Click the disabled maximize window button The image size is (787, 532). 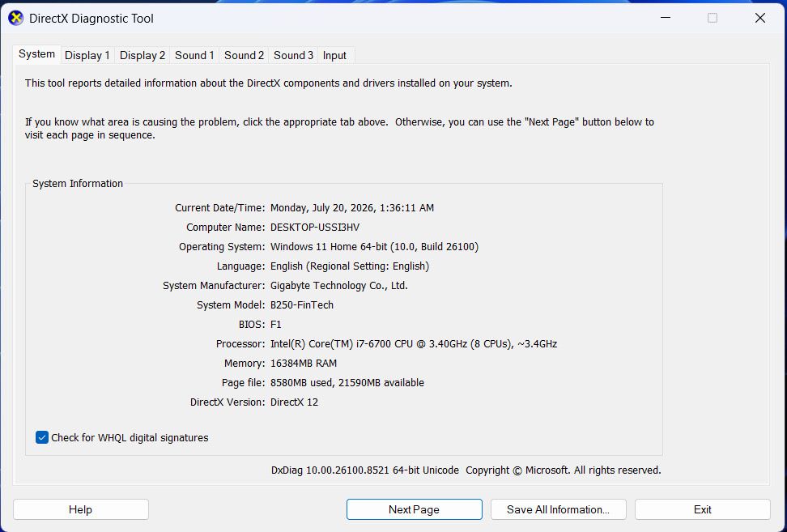coord(713,18)
